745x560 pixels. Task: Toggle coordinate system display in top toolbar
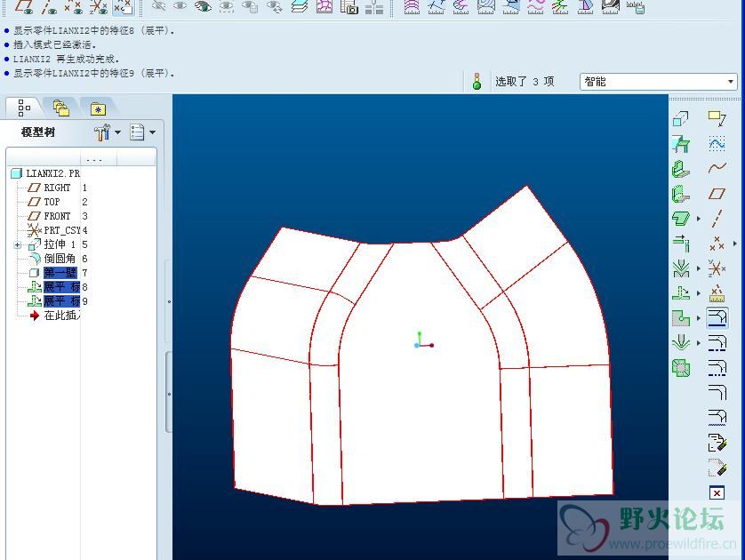click(x=99, y=6)
